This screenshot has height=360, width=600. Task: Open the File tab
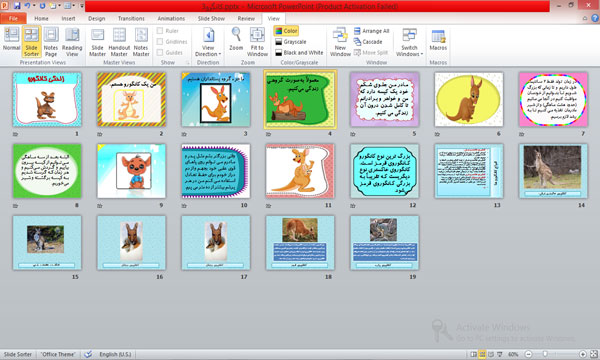tap(13, 18)
